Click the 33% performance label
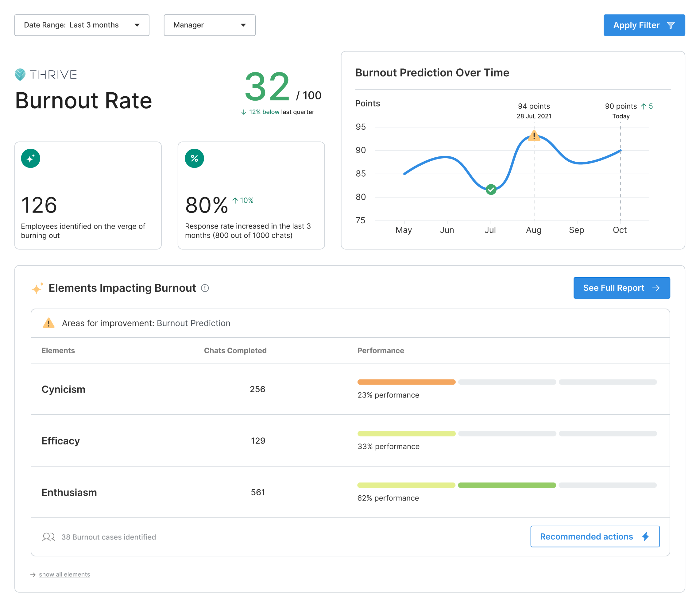Image resolution: width=700 pixels, height=607 pixels. click(x=388, y=447)
